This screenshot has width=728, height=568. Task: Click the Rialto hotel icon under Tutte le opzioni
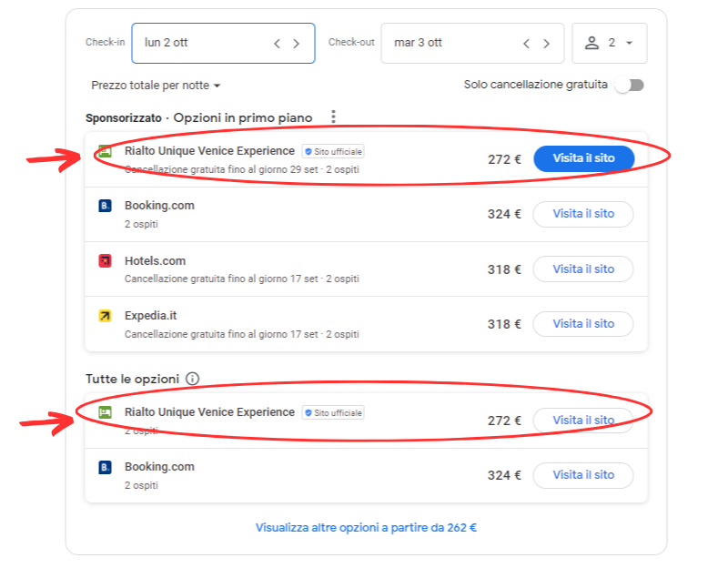coord(105,412)
